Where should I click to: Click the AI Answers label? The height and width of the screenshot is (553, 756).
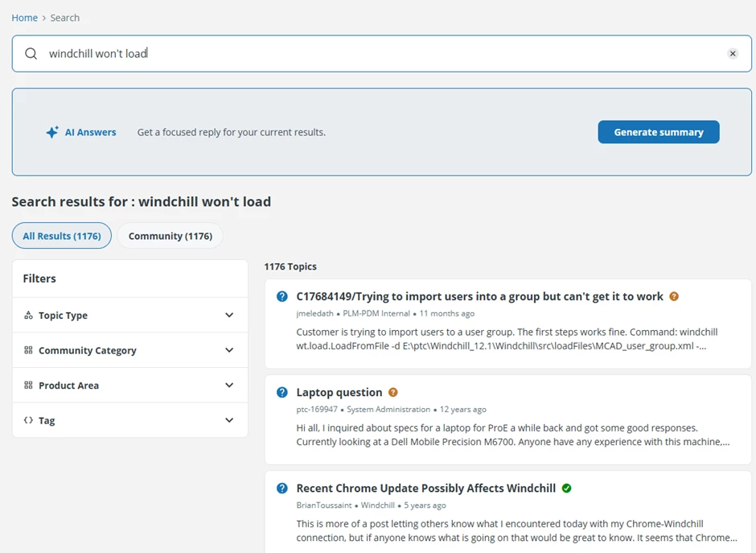pos(91,132)
